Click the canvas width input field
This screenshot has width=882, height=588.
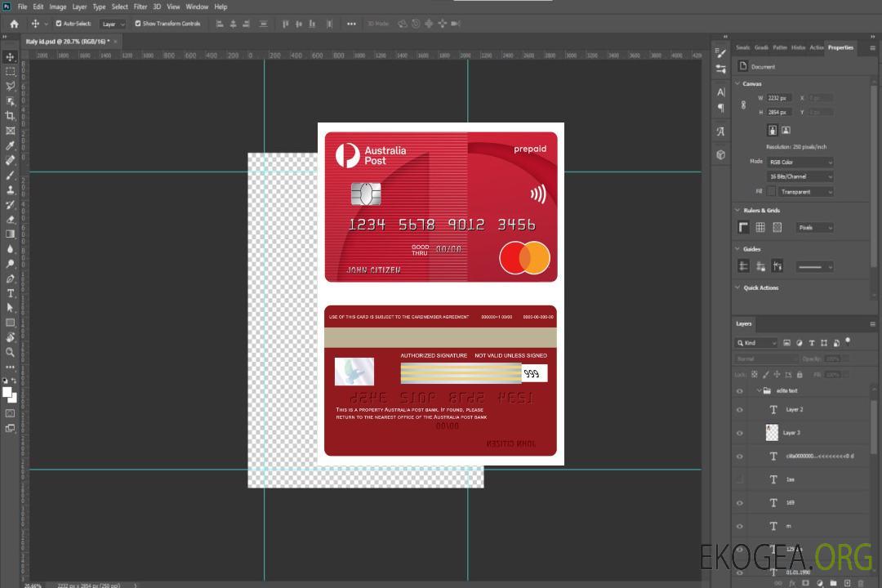pos(778,98)
